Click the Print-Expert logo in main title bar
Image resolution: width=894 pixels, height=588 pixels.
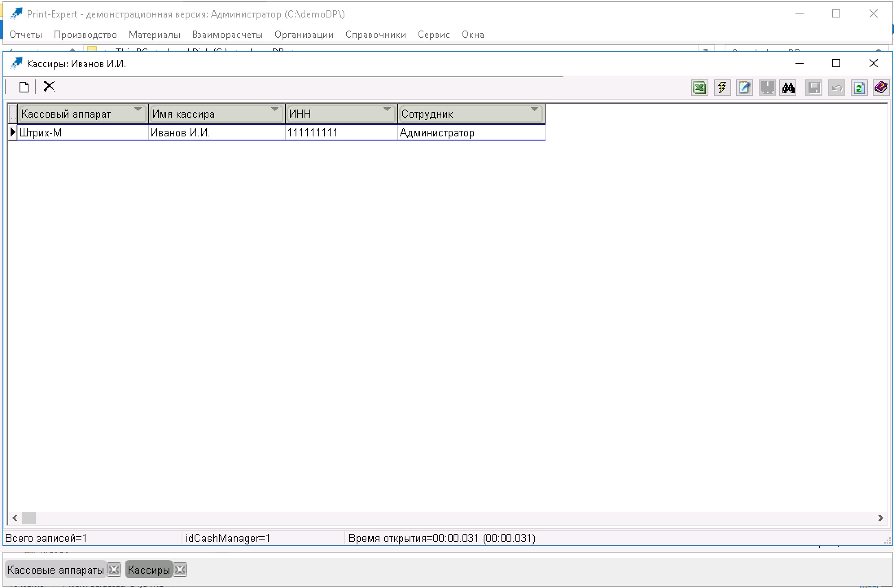pyautogui.click(x=16, y=14)
